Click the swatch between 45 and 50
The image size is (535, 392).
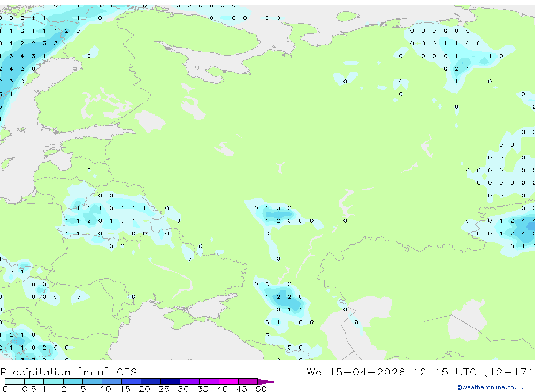248,381
